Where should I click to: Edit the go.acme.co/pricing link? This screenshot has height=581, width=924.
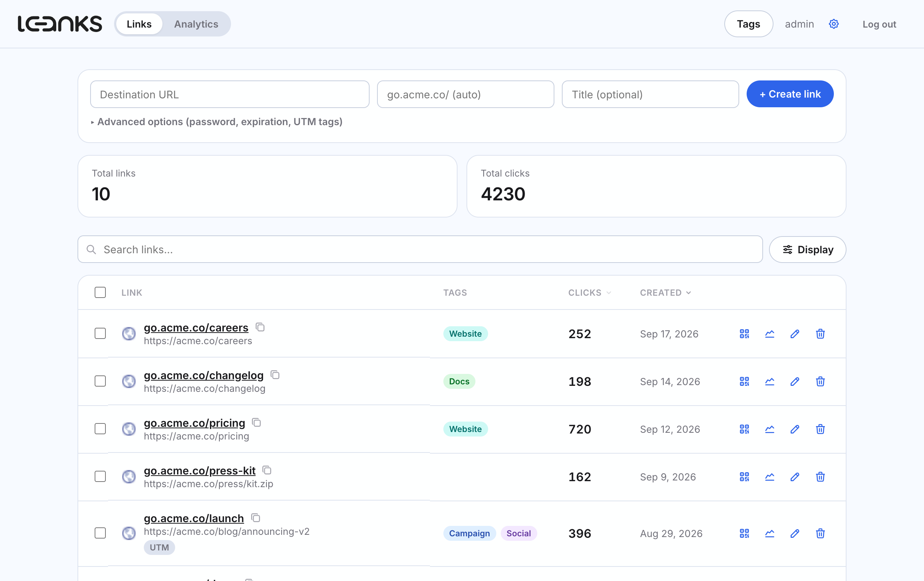(x=795, y=429)
